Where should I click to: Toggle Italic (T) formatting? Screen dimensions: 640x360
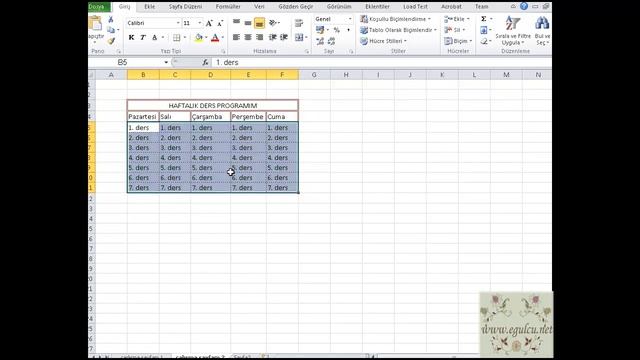(143, 38)
